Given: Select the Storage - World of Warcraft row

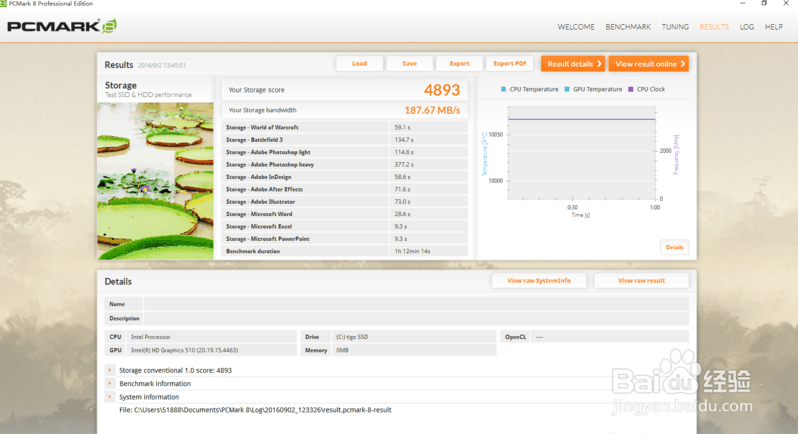Looking at the screenshot, I should pos(345,127).
